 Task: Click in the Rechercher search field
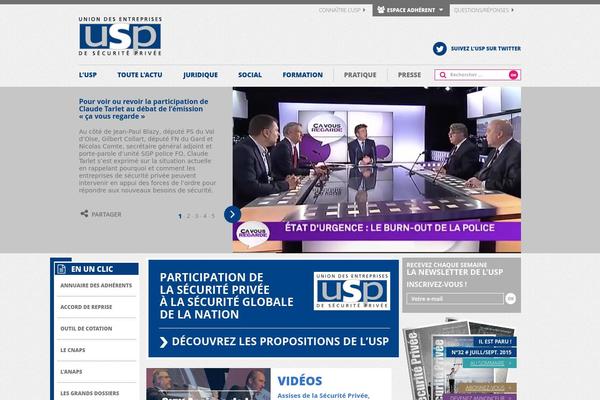tap(478, 75)
